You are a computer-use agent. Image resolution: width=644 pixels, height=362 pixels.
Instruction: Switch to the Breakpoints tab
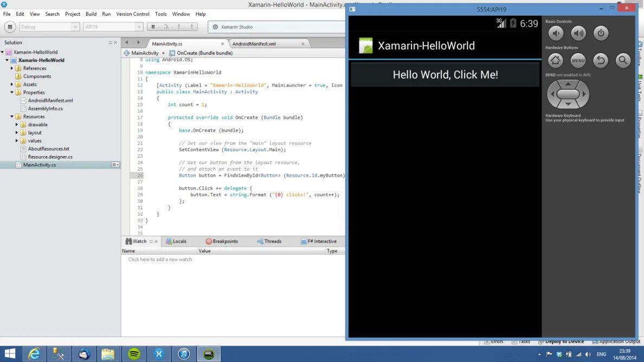[222, 241]
